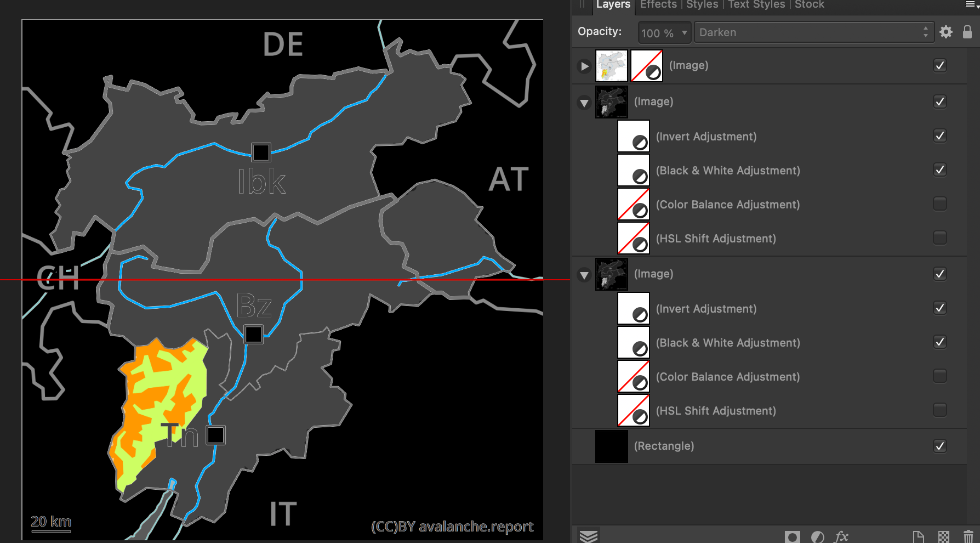Add a mask layer using the mask icon

coord(792,536)
